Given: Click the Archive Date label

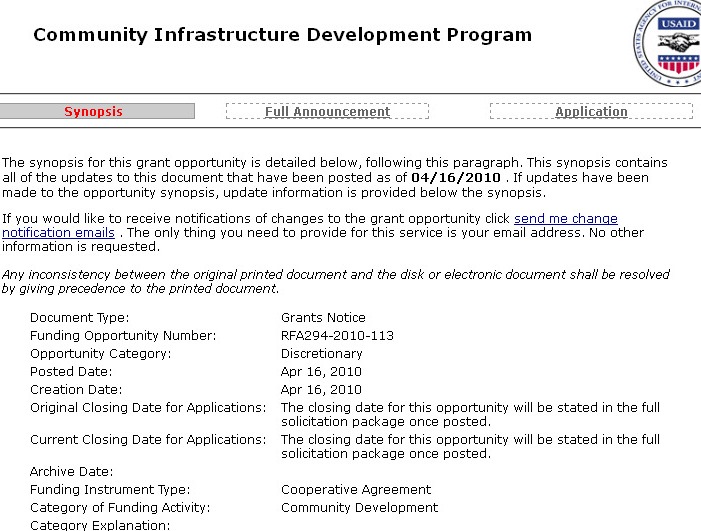Looking at the screenshot, I should [73, 471].
